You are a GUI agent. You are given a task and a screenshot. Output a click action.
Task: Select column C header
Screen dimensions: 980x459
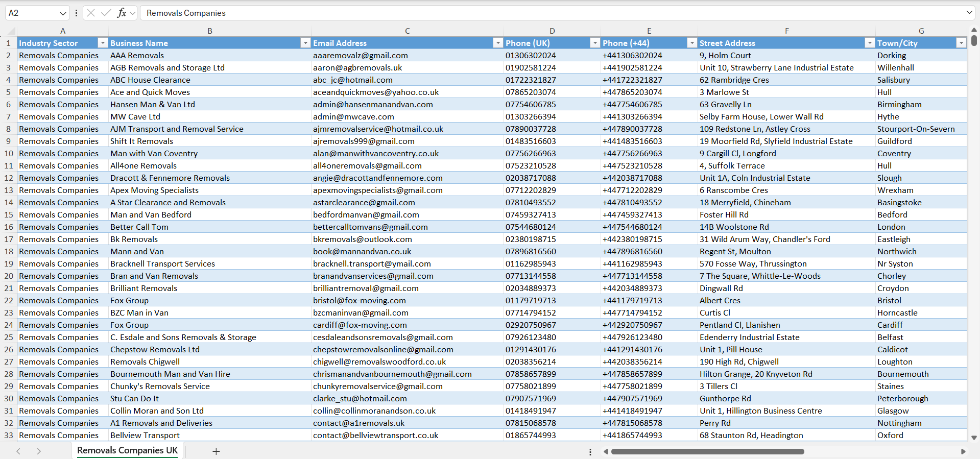[408, 31]
